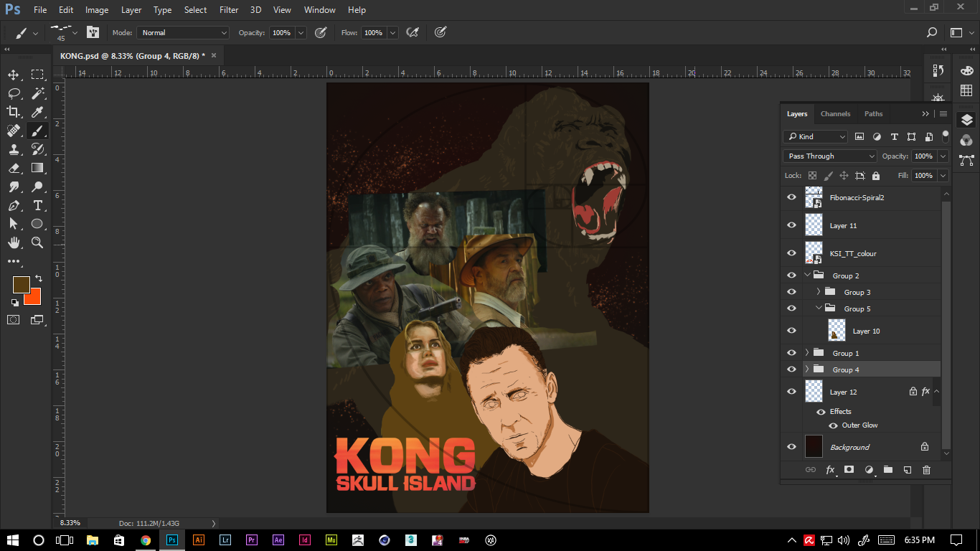Expand Group 4 folder
The image size is (980, 551).
click(807, 369)
